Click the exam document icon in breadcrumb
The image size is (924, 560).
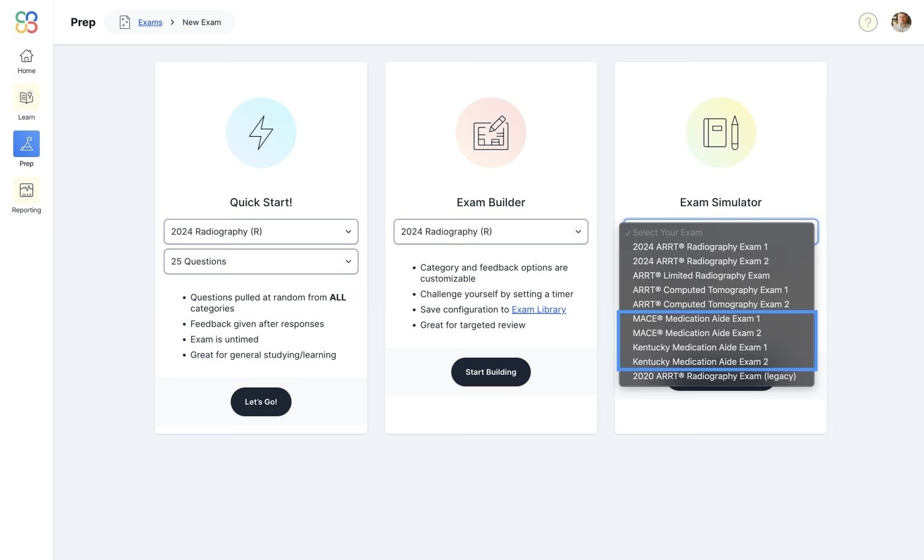click(x=125, y=22)
